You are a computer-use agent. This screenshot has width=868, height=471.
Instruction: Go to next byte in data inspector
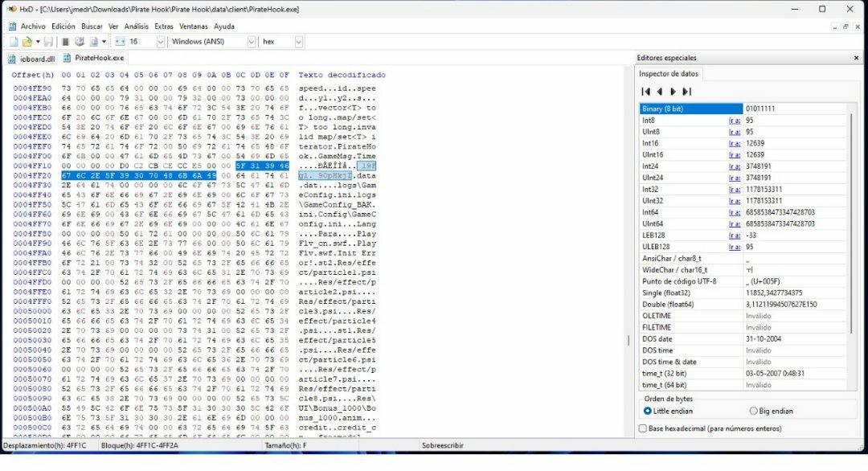click(673, 92)
